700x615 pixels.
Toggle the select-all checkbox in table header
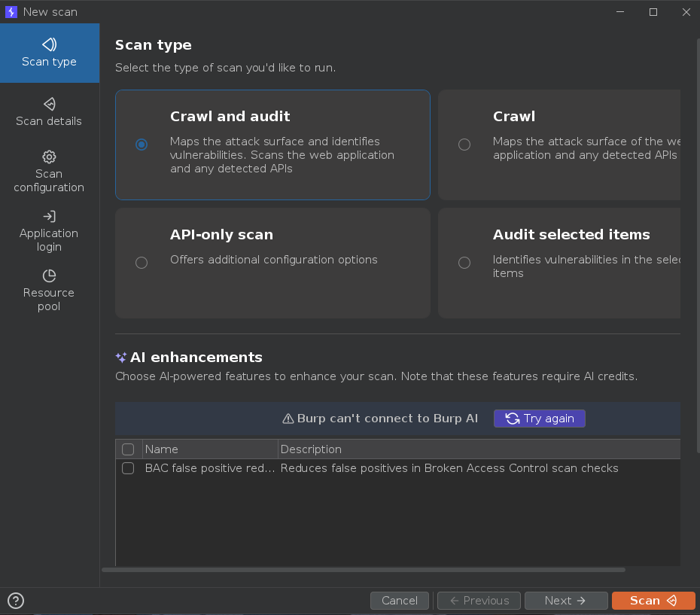click(x=128, y=449)
